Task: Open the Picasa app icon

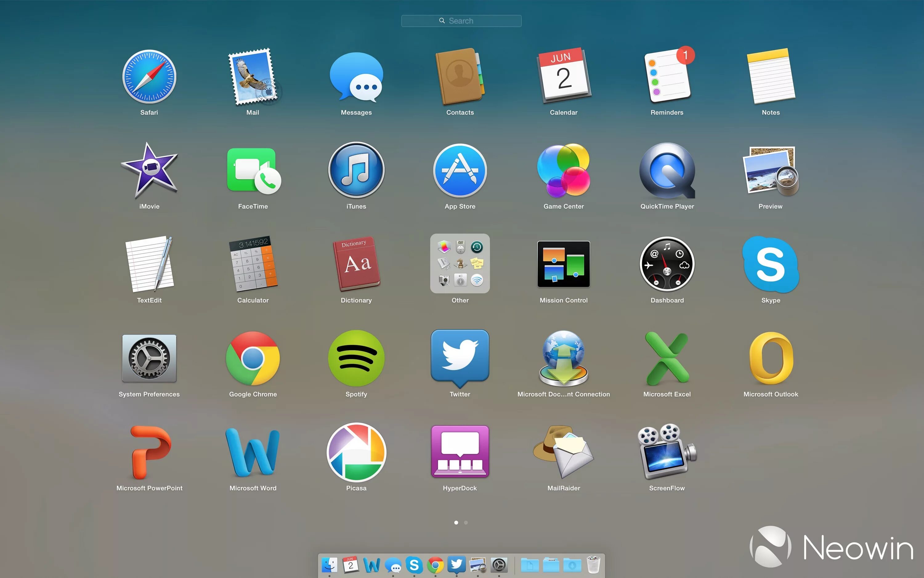Action: coord(356,452)
